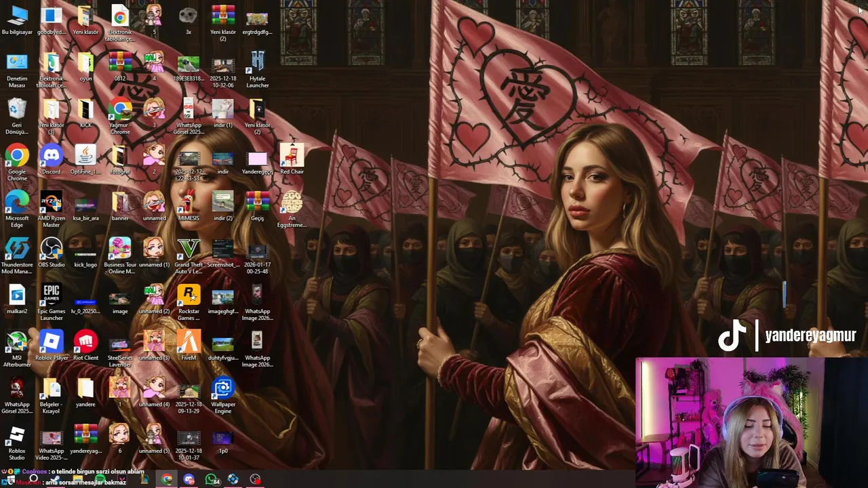
Task: Open Roblox Player shortcut
Action: [x=52, y=346]
